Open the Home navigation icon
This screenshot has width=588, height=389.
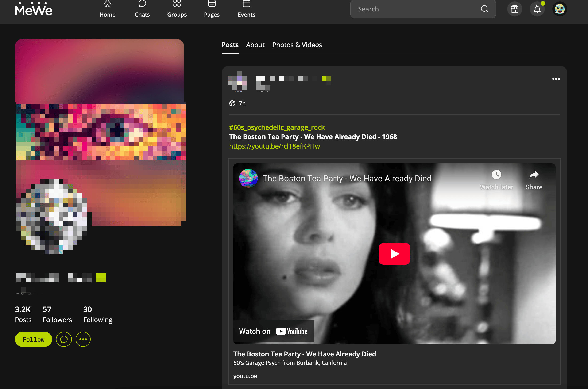tap(107, 9)
